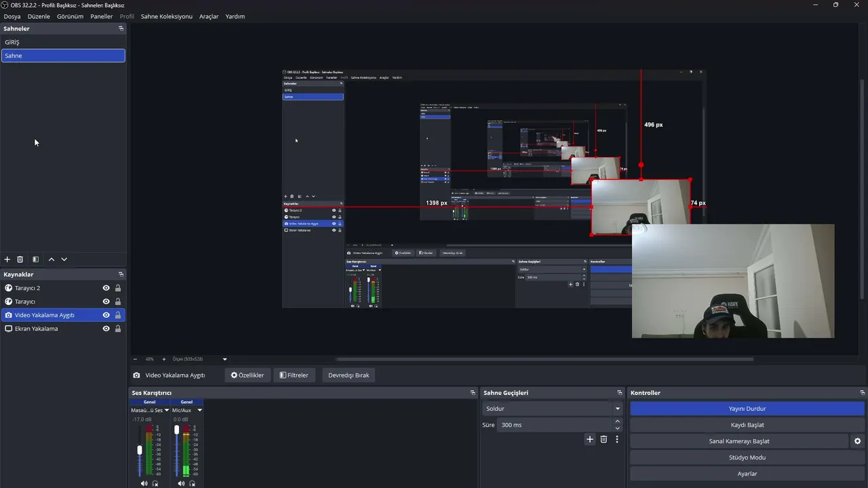Viewport: 868px width, 488px height.
Task: Click globe icon of Tarayıcı source
Action: tap(9, 302)
